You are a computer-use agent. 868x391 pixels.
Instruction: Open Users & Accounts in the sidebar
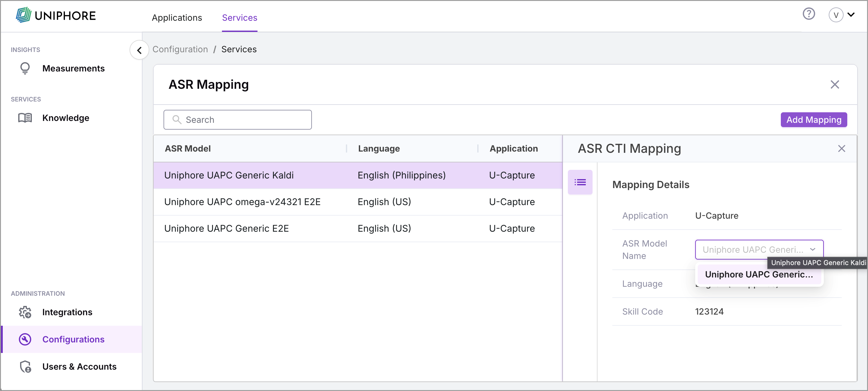coord(79,367)
